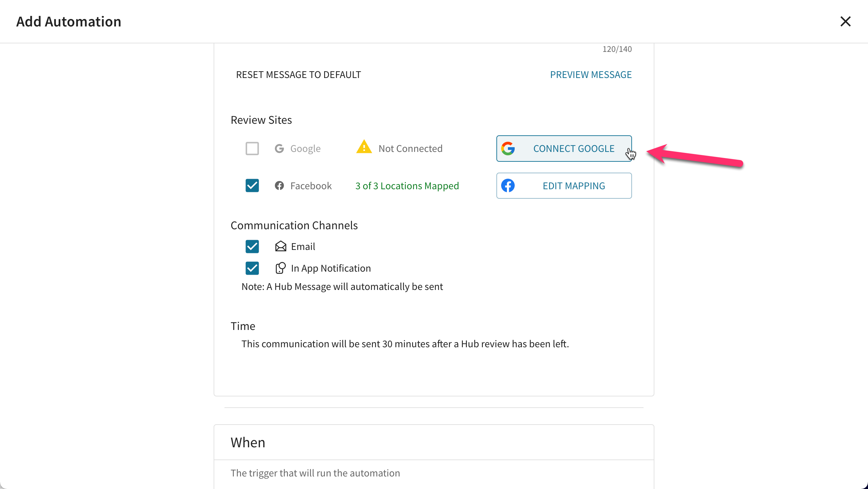
Task: Click the '3 of 3 Locations Mapped' text
Action: coord(407,186)
